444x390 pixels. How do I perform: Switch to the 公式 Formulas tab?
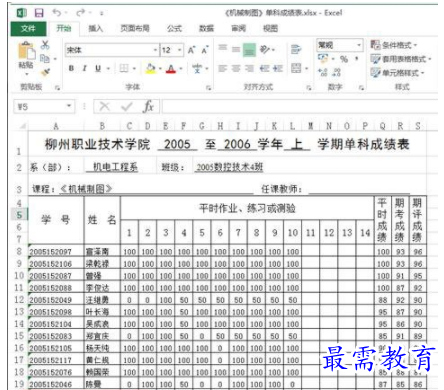(x=174, y=29)
